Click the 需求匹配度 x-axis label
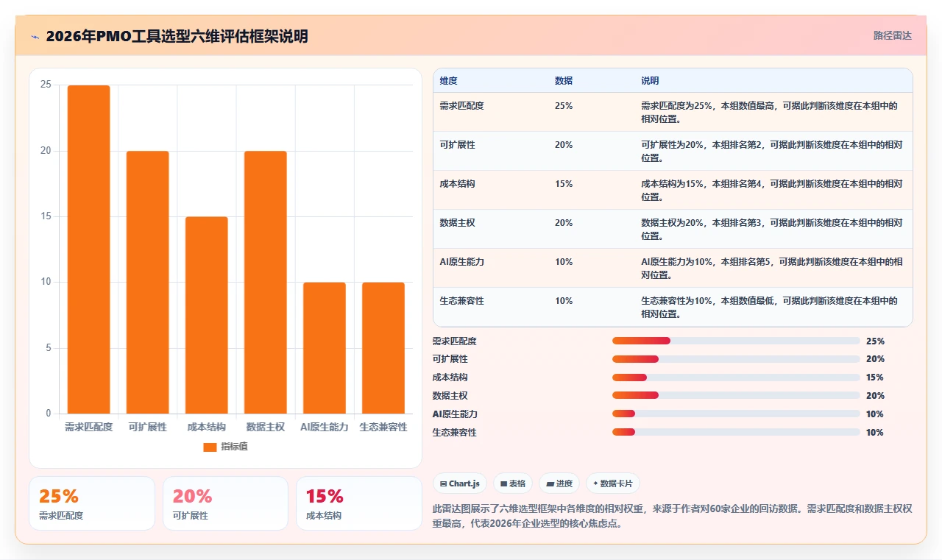The width and height of the screenshot is (942, 560). click(x=88, y=427)
